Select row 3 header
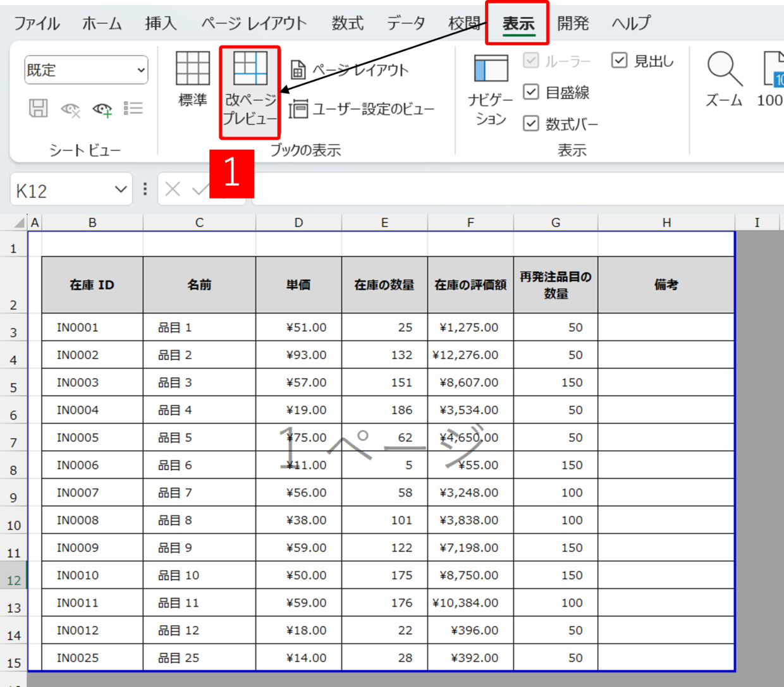Image resolution: width=784 pixels, height=687 pixels. coord(14,327)
